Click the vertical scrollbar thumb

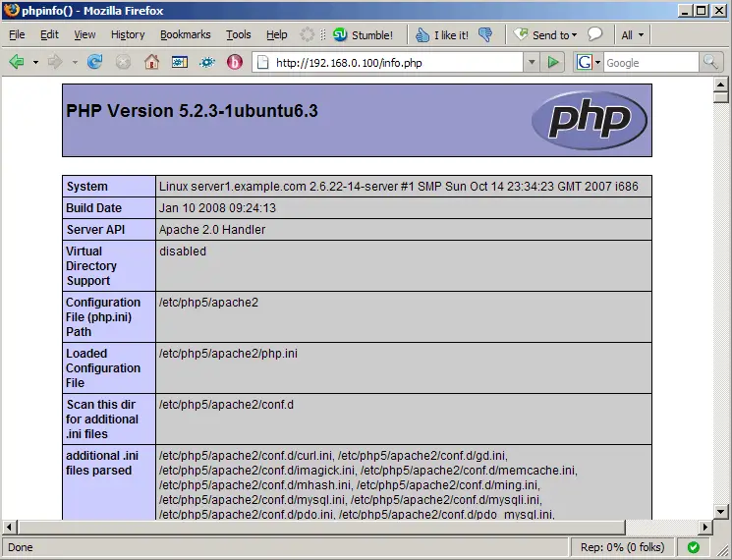(x=720, y=97)
